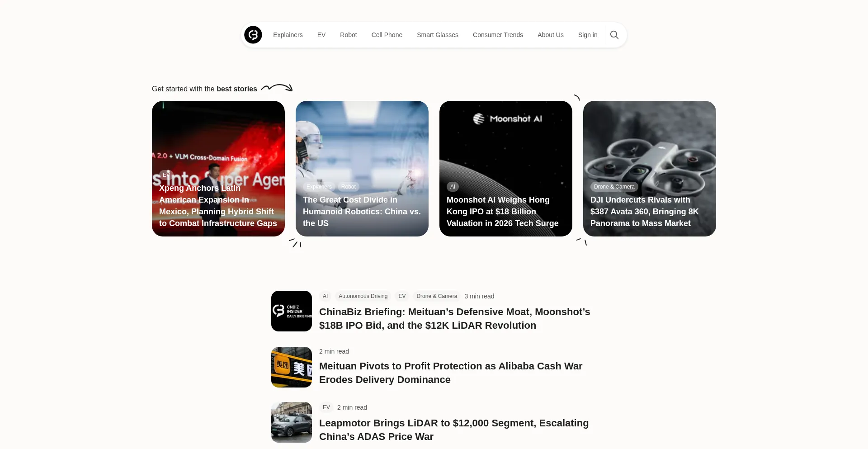Viewport: 868px width, 449px height.
Task: Click the '3 min read' label
Action: (479, 296)
